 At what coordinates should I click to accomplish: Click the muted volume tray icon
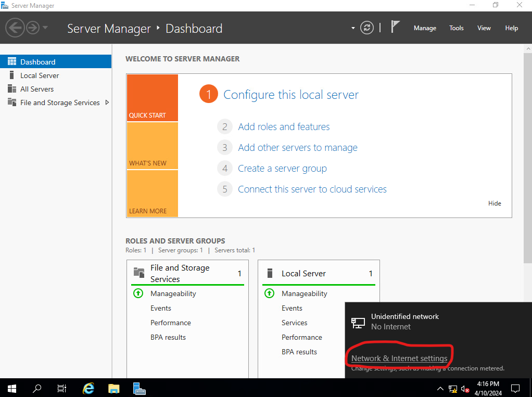(465, 389)
